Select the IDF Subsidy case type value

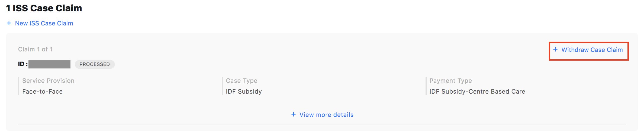(244, 91)
